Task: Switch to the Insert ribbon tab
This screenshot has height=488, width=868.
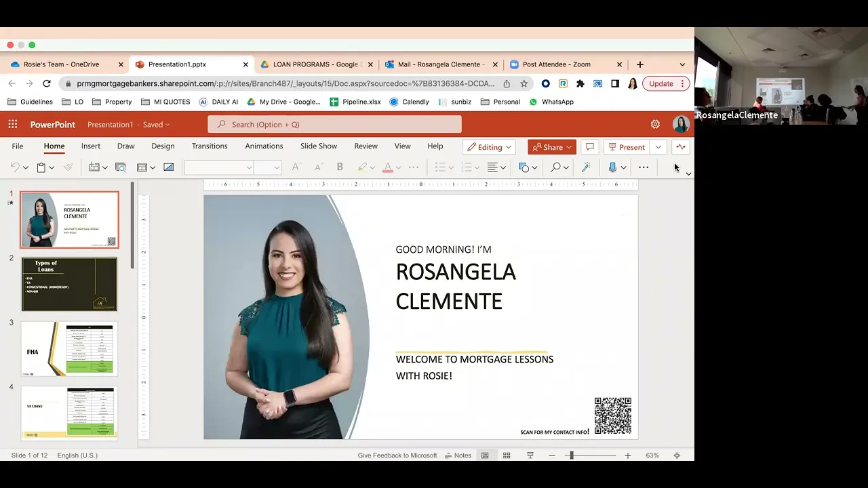Action: point(91,146)
